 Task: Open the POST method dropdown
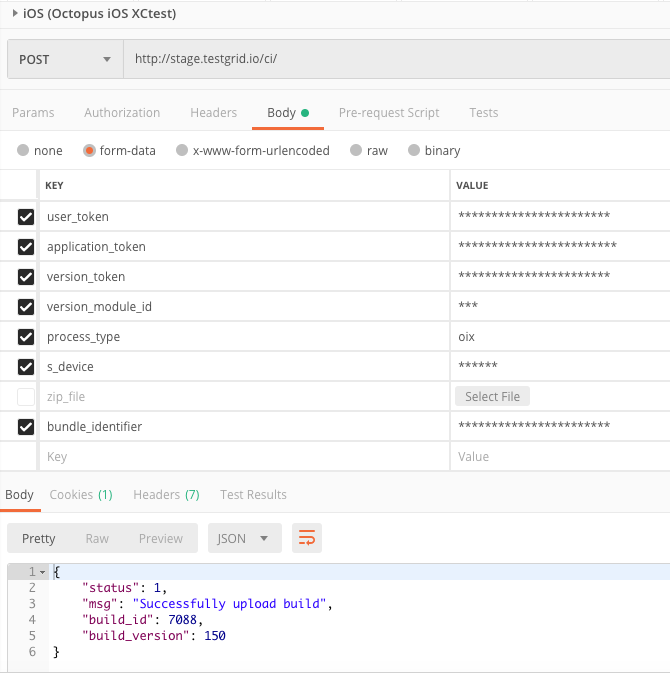pos(65,59)
